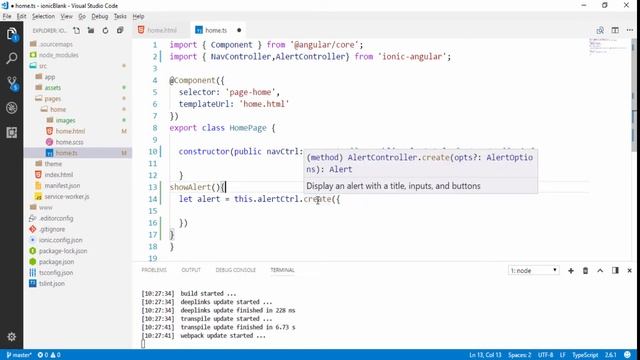Open the Debug view in activity bar
The width and height of the screenshot is (640, 360).
pos(11,108)
